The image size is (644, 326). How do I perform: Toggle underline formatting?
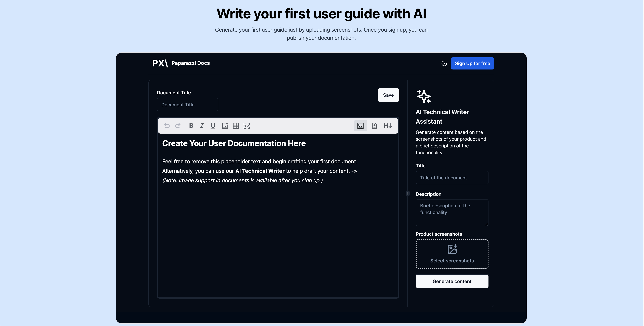(x=213, y=126)
